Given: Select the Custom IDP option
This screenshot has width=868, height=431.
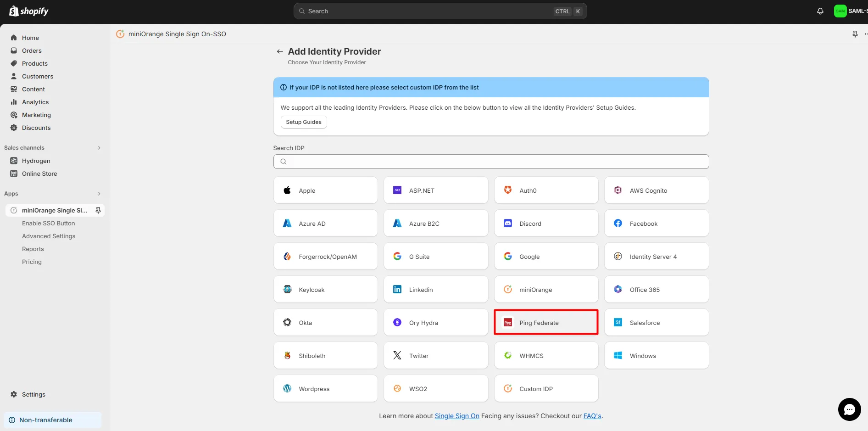Looking at the screenshot, I should [546, 389].
